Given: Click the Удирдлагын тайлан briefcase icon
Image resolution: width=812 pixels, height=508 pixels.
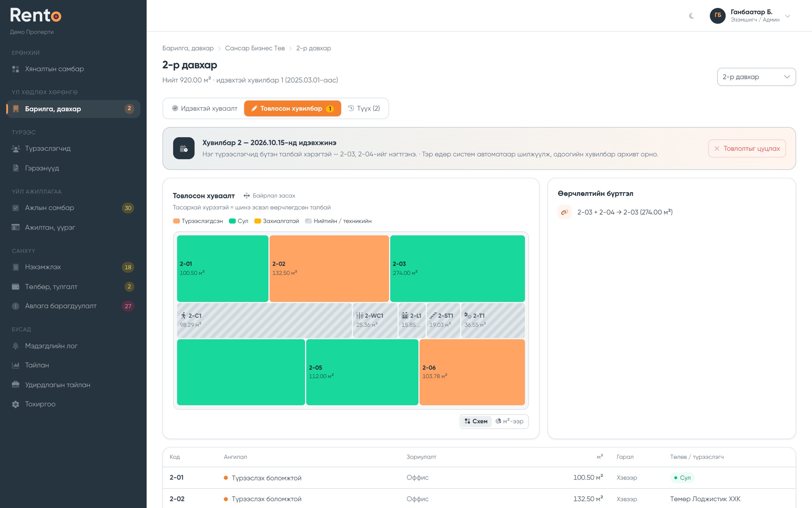Looking at the screenshot, I should pyautogui.click(x=15, y=385).
